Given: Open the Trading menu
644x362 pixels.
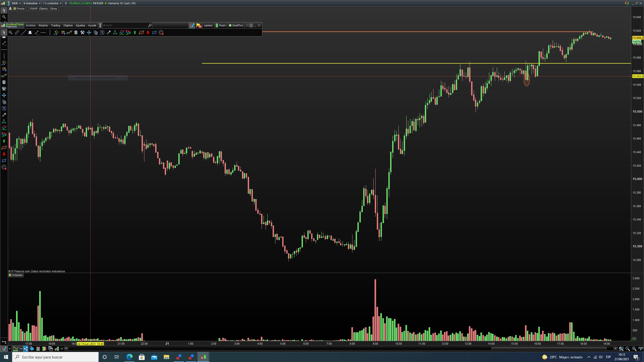Looking at the screenshot, I should coord(55,25).
